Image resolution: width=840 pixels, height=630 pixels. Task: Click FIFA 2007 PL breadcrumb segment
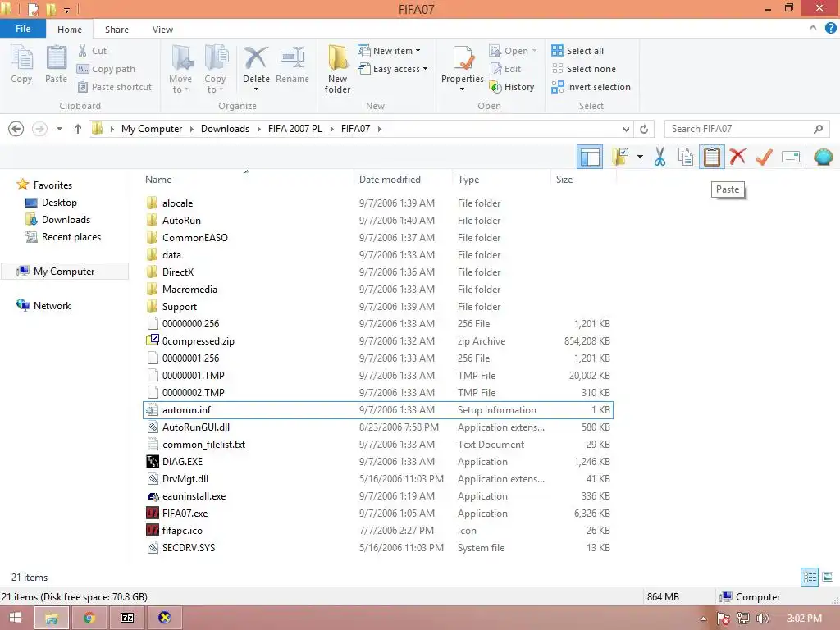pos(295,129)
